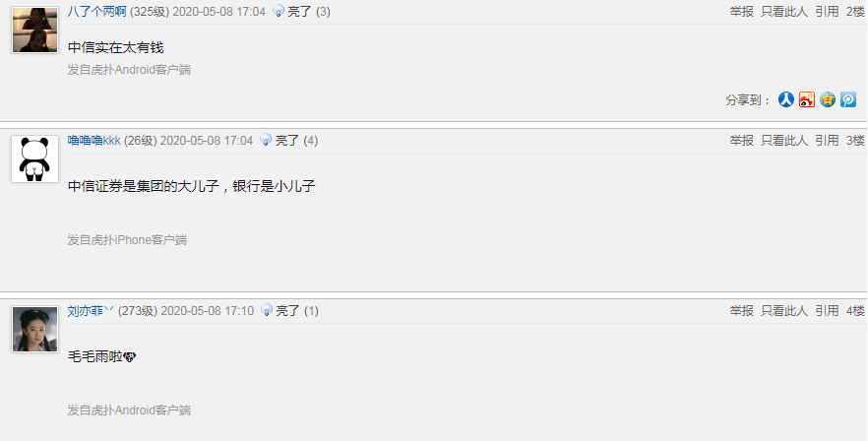The width and height of the screenshot is (868, 441).
Task: Click 引用 on the 2楼 post
Action: (827, 12)
